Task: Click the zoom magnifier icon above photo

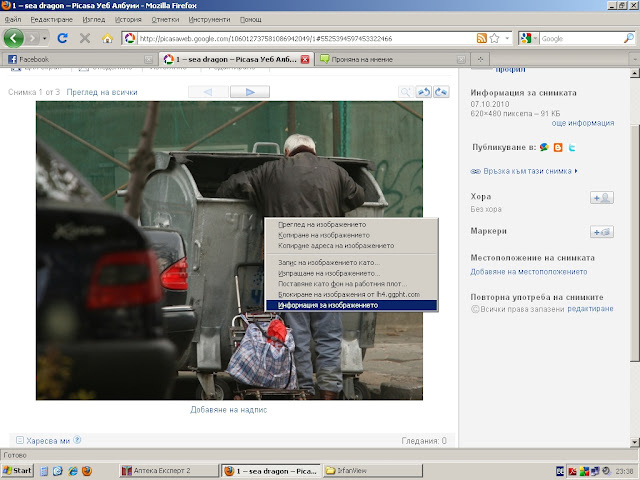Action: [x=406, y=92]
